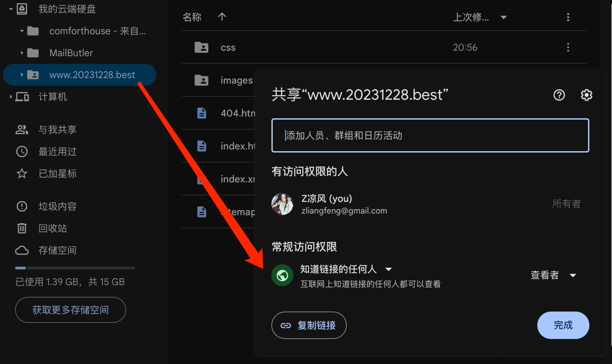Reverse sort order with the up arrow

tap(222, 17)
